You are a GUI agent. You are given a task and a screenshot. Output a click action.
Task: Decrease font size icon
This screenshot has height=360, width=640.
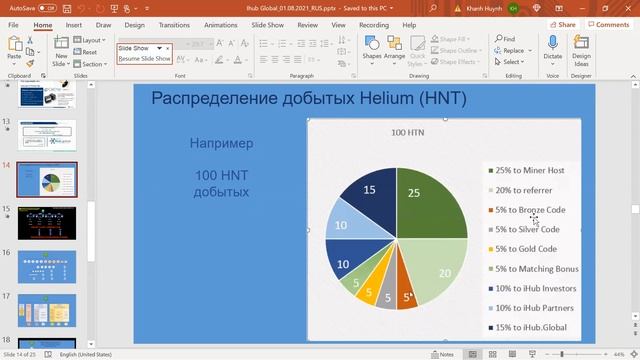click(231, 43)
